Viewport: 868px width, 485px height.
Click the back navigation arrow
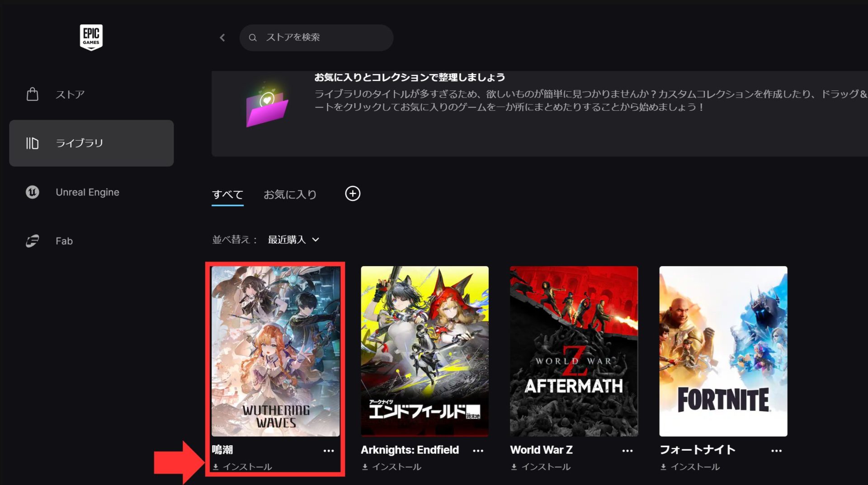coord(222,38)
